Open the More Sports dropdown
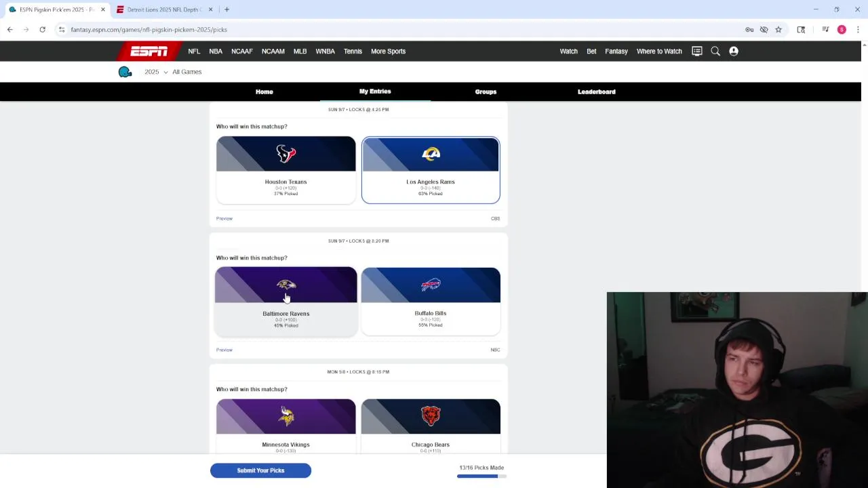 388,52
